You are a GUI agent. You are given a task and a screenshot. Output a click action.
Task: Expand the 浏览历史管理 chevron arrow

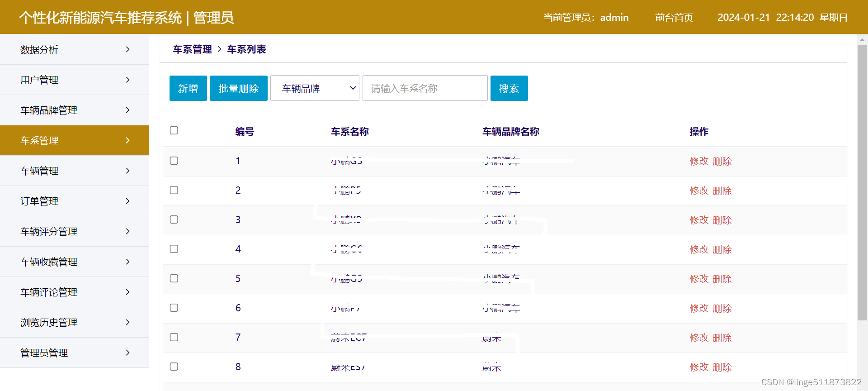click(127, 322)
